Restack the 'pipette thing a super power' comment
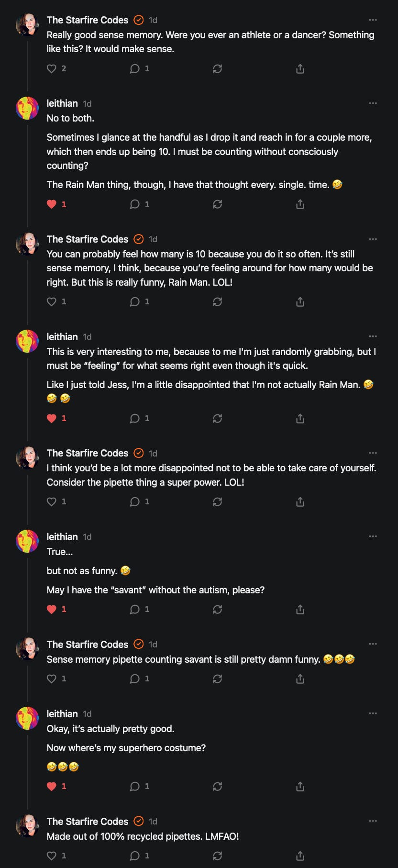 (217, 502)
